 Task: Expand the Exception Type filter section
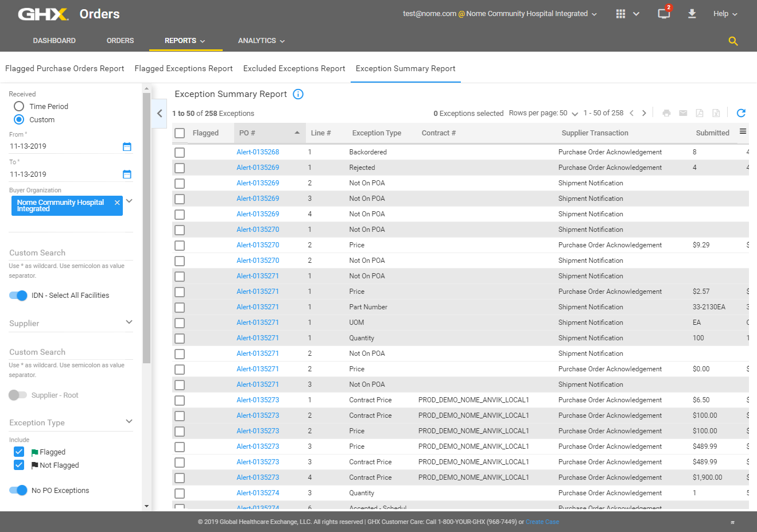click(x=129, y=421)
